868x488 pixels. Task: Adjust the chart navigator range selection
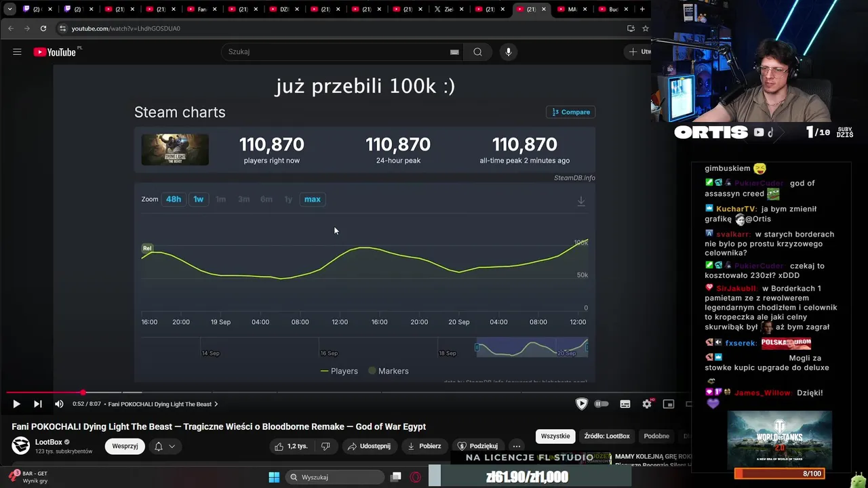(532, 347)
